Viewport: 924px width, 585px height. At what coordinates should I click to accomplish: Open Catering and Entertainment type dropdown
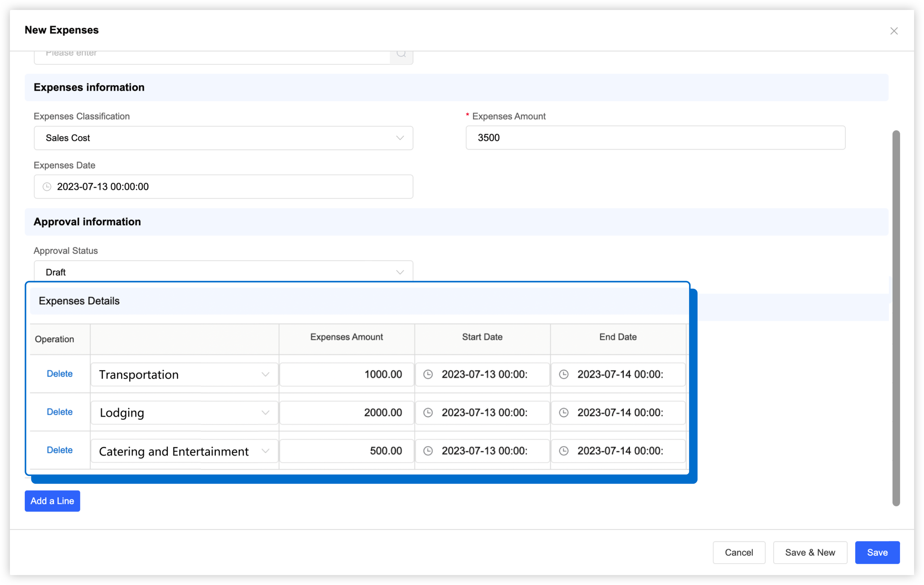coord(184,451)
